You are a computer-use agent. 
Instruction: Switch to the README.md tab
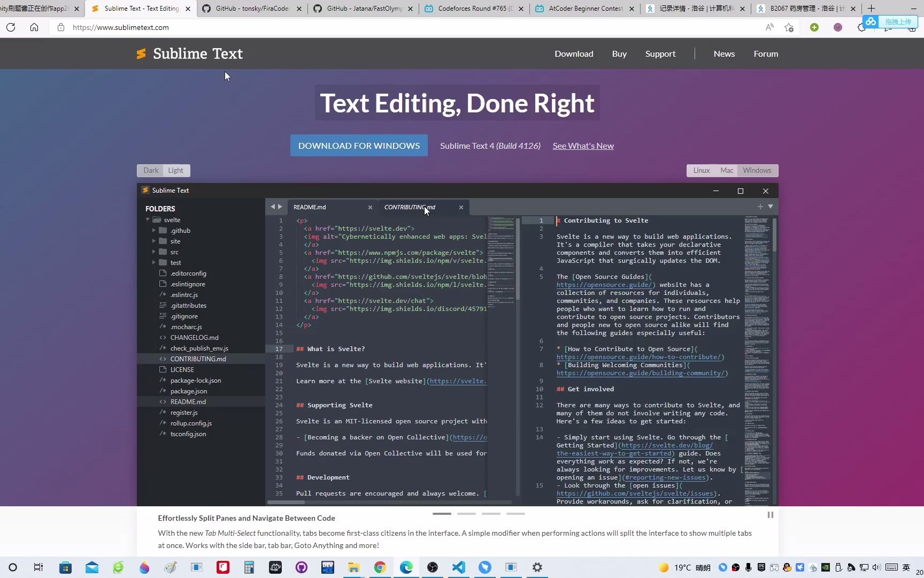pos(310,207)
